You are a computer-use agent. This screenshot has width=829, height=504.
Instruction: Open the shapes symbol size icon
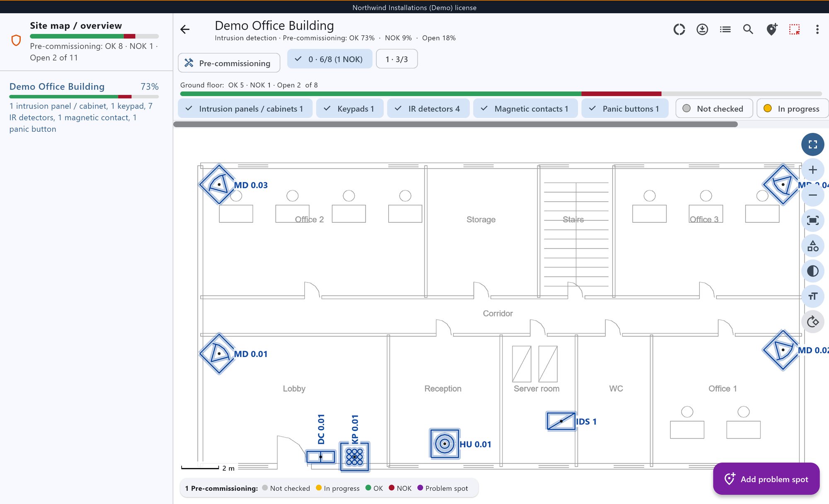click(812, 246)
